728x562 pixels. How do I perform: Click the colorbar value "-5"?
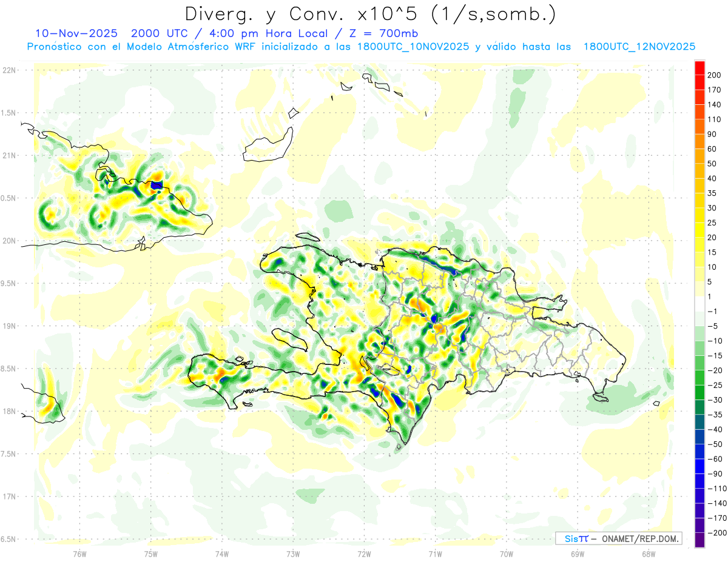click(713, 326)
